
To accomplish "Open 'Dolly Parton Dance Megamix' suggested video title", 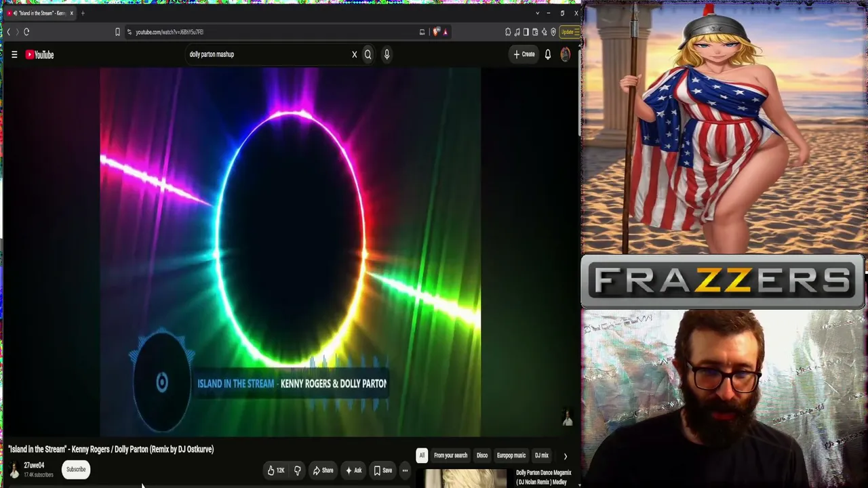I will (543, 477).
